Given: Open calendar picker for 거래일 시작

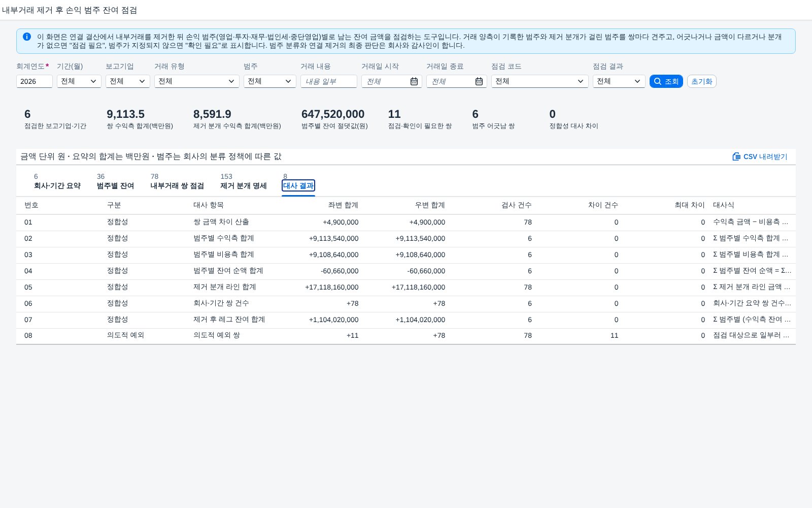Looking at the screenshot, I should click(x=414, y=81).
